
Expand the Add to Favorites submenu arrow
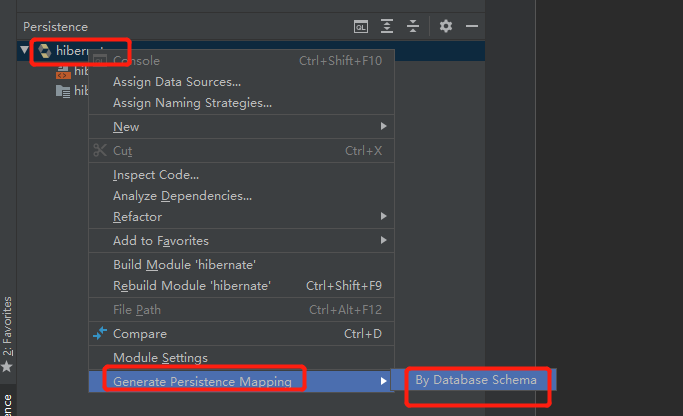(x=383, y=241)
